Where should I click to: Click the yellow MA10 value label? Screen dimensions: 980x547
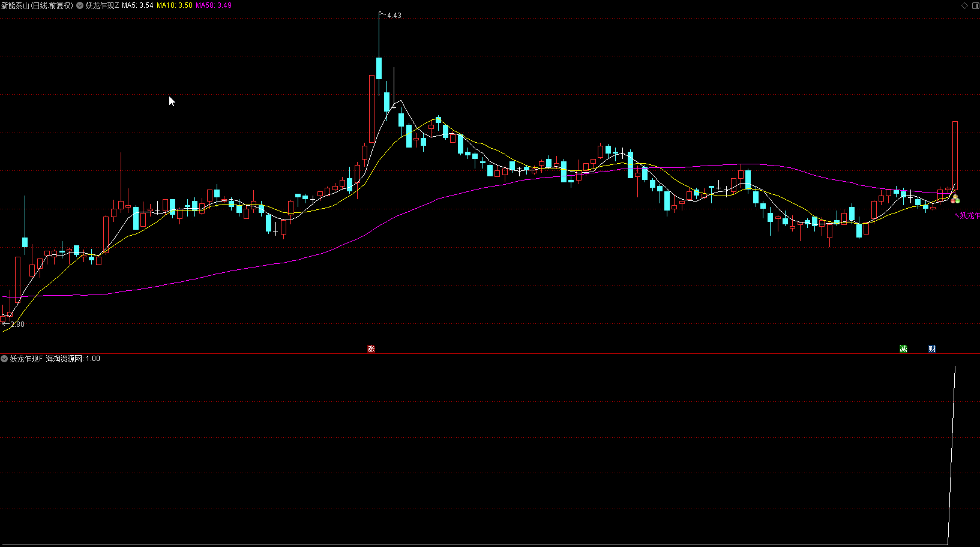(175, 5)
